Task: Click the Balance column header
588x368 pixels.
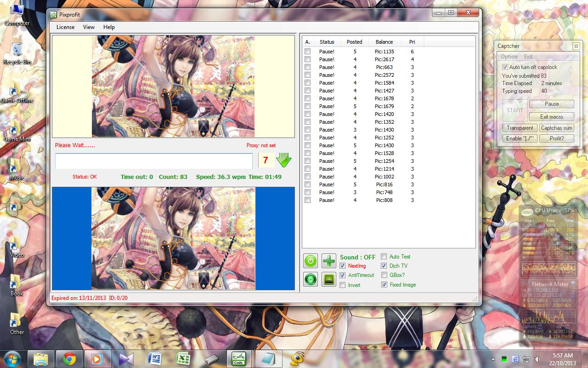Action: 384,42
